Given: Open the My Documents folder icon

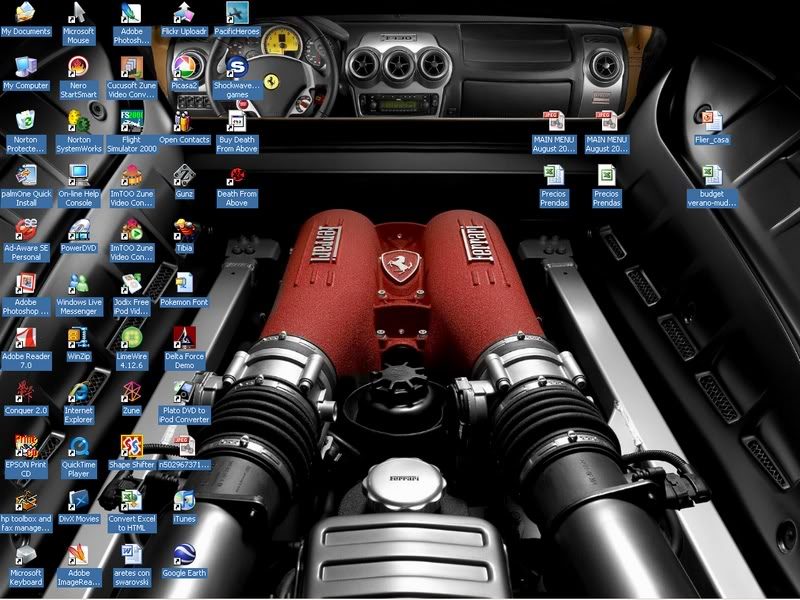Looking at the screenshot, I should pyautogui.click(x=25, y=13).
